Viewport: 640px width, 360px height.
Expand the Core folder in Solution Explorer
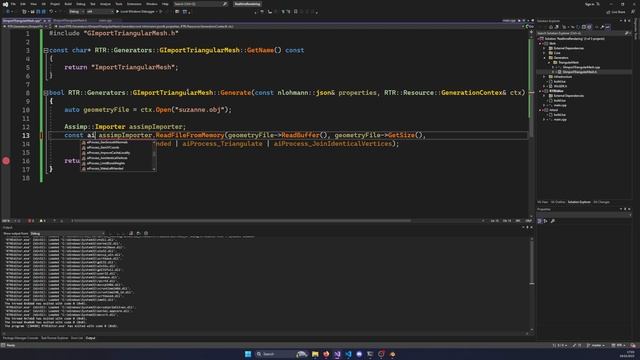[544, 53]
